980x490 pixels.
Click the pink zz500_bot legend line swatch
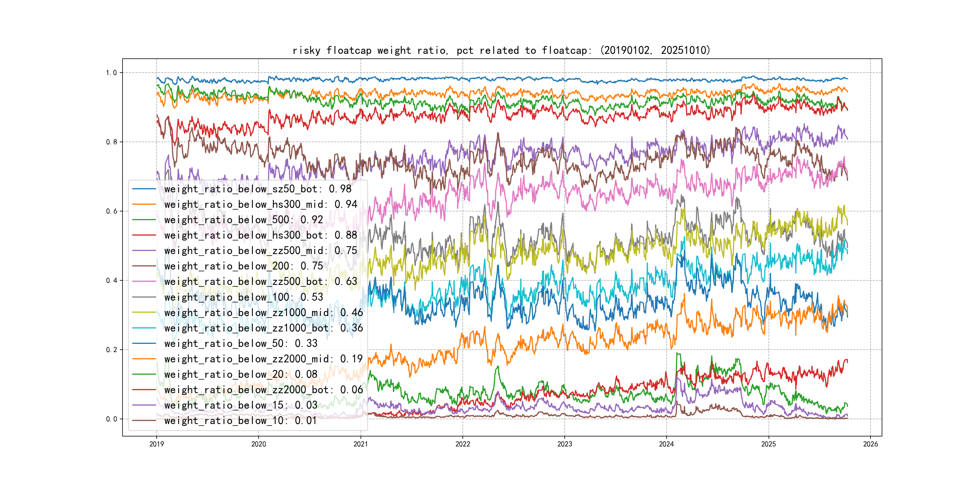144,282
